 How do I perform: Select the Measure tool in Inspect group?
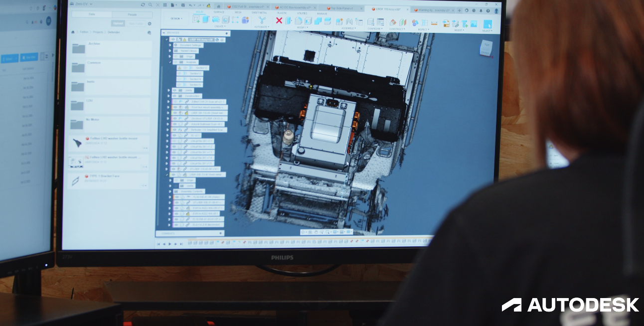click(434, 23)
